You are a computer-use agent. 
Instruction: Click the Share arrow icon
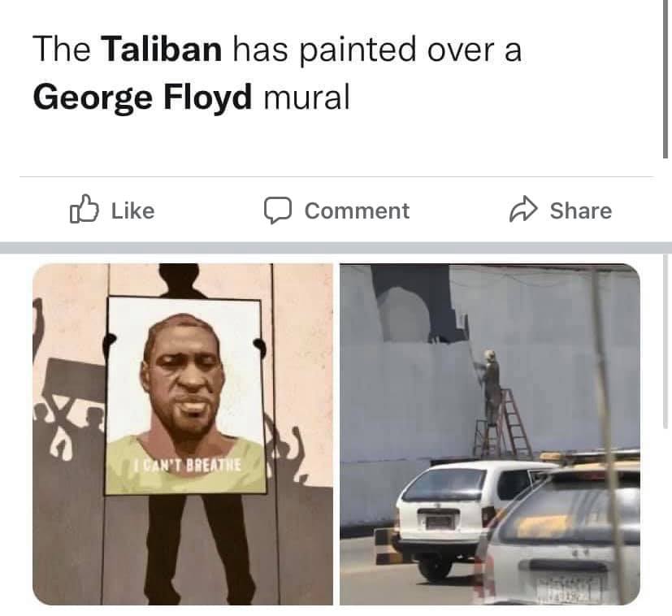click(x=523, y=209)
